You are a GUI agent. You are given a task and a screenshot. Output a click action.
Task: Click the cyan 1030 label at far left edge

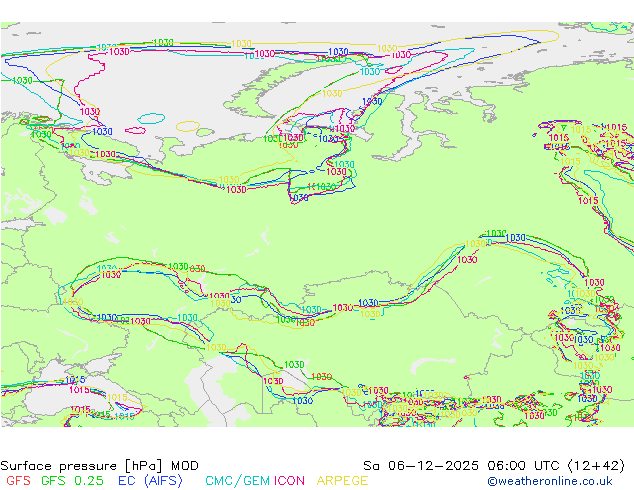[21, 80]
